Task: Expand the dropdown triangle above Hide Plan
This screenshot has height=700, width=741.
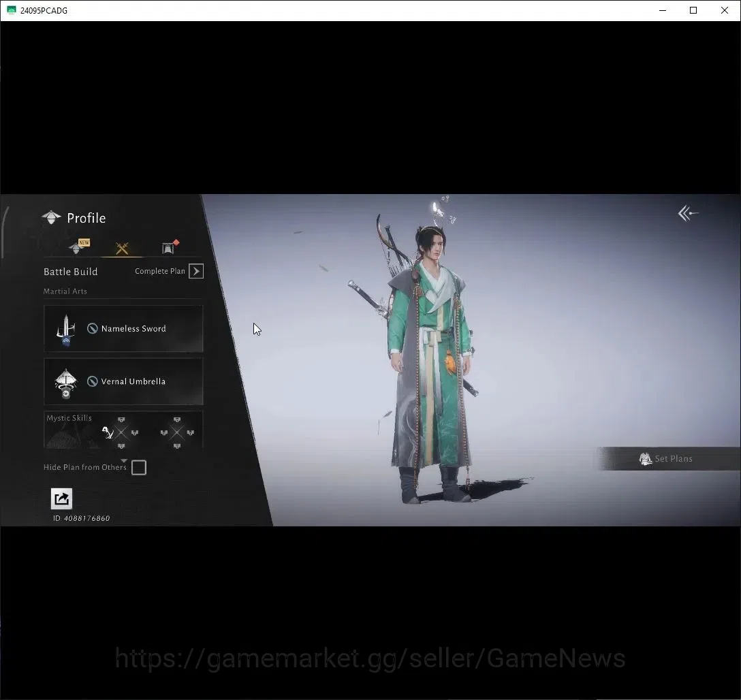Action: click(x=124, y=460)
